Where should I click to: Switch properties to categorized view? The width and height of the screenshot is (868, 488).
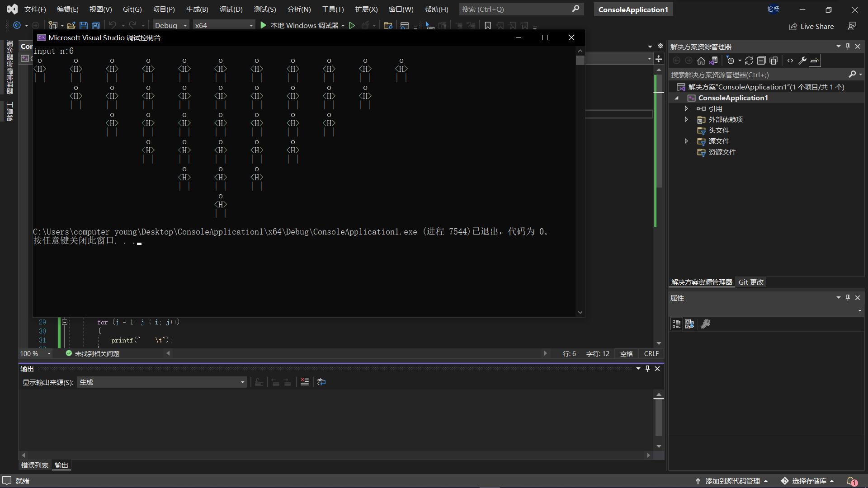pos(676,324)
